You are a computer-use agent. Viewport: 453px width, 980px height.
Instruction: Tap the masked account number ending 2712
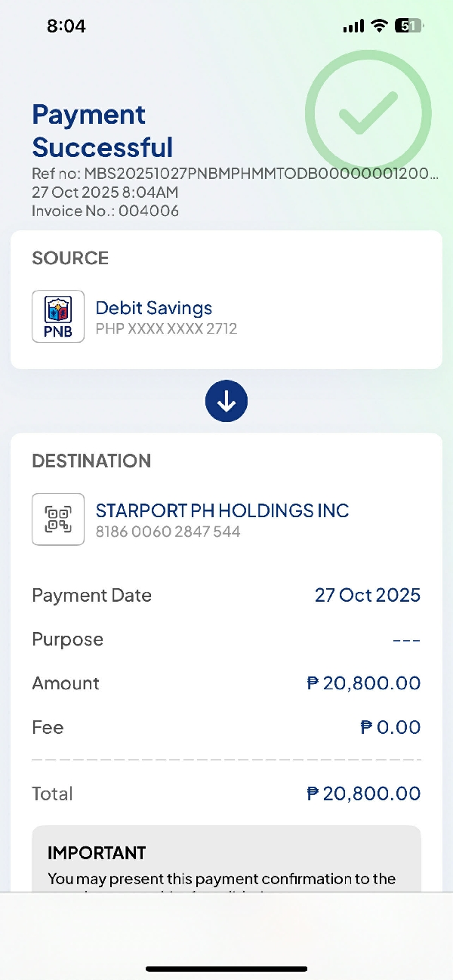point(166,328)
